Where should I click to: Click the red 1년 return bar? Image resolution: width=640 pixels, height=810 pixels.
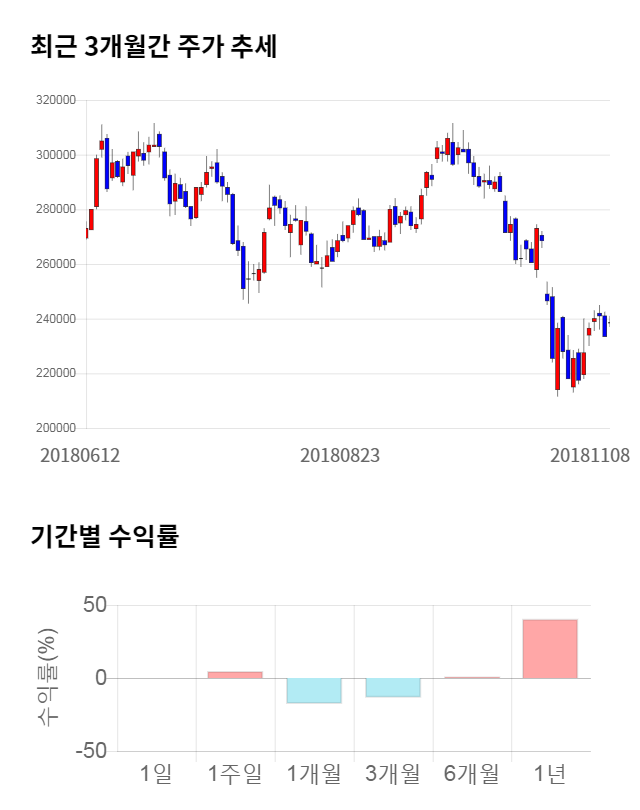[550, 649]
